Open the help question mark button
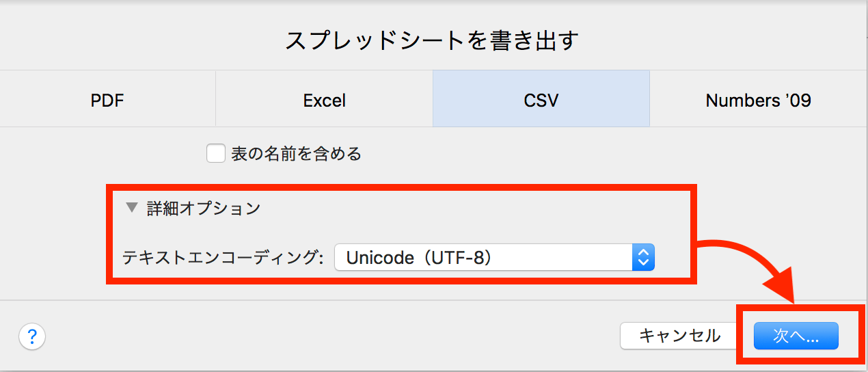This screenshot has width=868, height=372. (32, 336)
